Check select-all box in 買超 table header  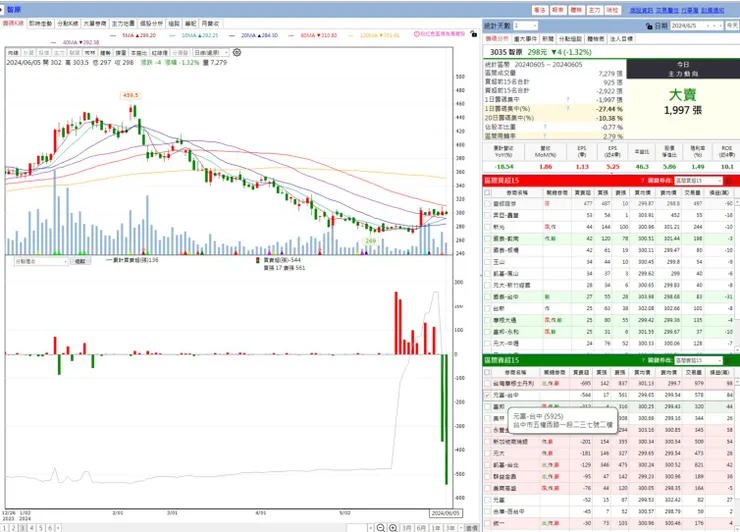click(487, 193)
